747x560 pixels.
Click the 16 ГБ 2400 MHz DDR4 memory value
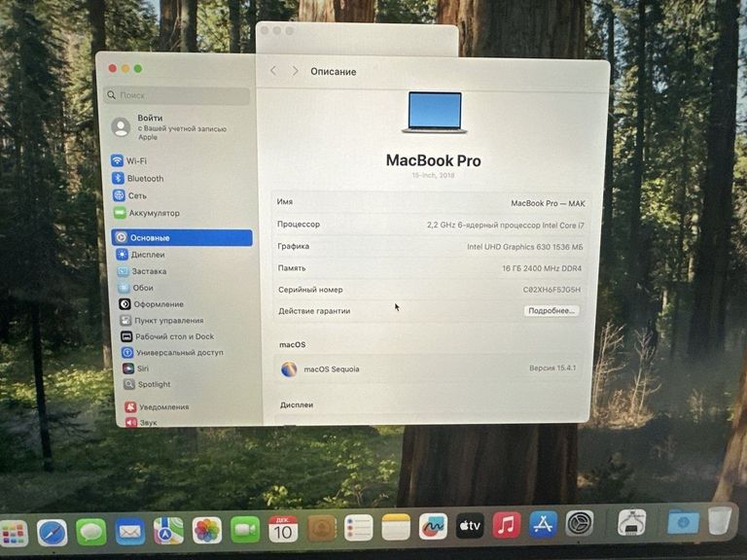click(542, 268)
